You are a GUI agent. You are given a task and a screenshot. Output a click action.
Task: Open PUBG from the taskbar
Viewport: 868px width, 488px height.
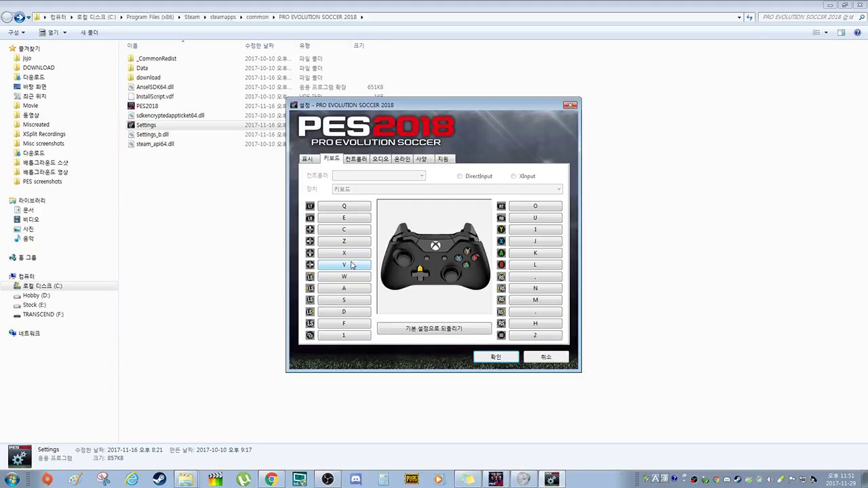[412, 479]
